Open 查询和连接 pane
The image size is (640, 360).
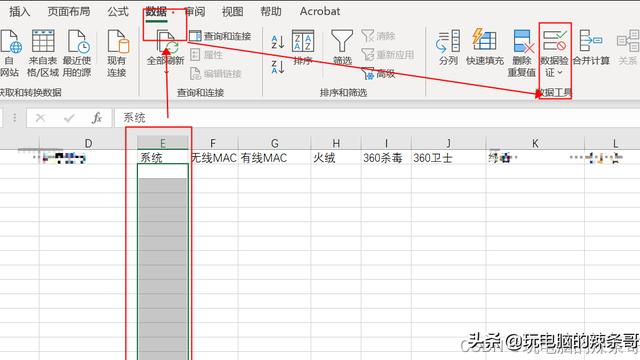220,36
